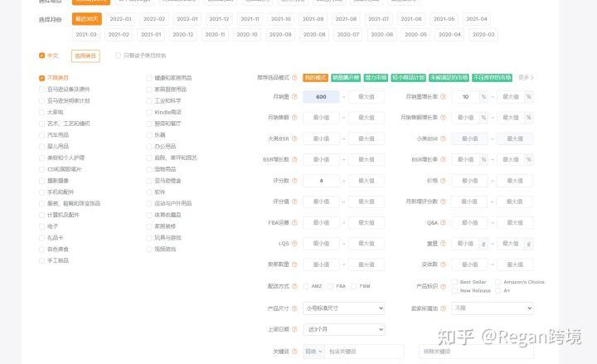Open help icon next to 产品标识
Viewport: 597px width, 364px height.
pyautogui.click(x=443, y=286)
